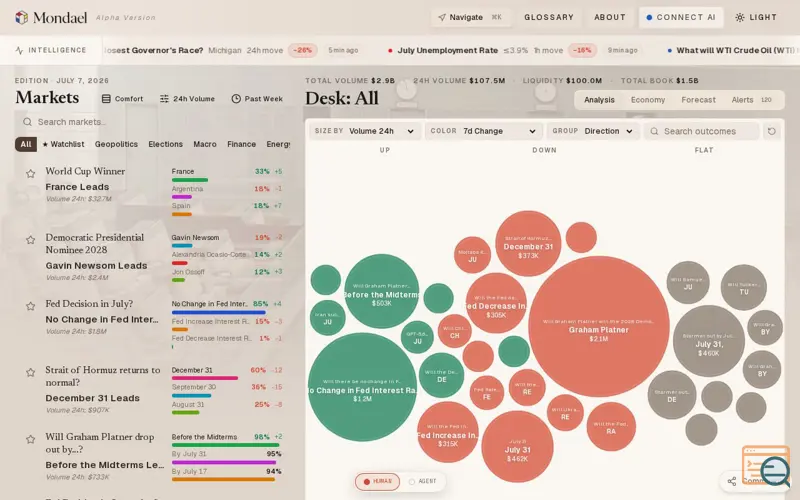Select the Fed Increase $315K bubble
The width and height of the screenshot is (800, 500).
click(447, 432)
